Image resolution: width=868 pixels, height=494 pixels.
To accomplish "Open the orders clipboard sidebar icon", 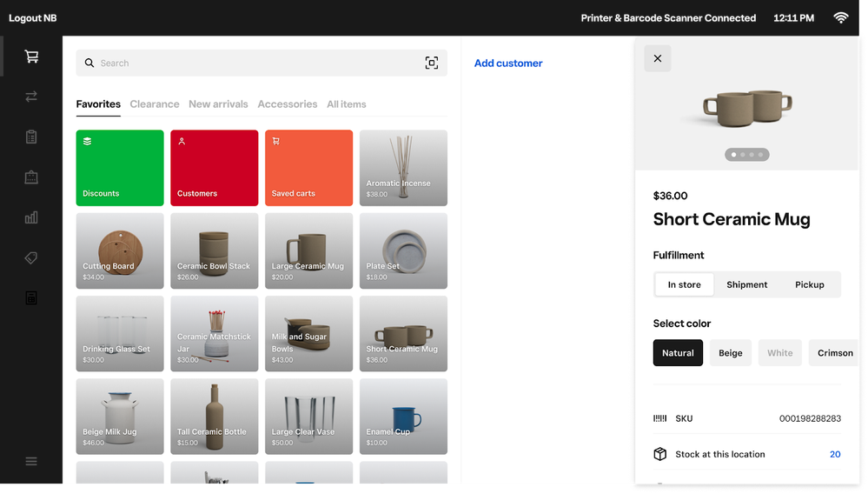I will click(x=31, y=137).
